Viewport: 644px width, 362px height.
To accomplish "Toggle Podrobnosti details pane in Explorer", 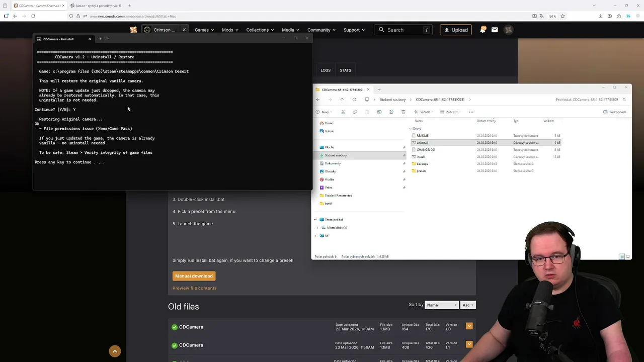I will tap(615, 112).
